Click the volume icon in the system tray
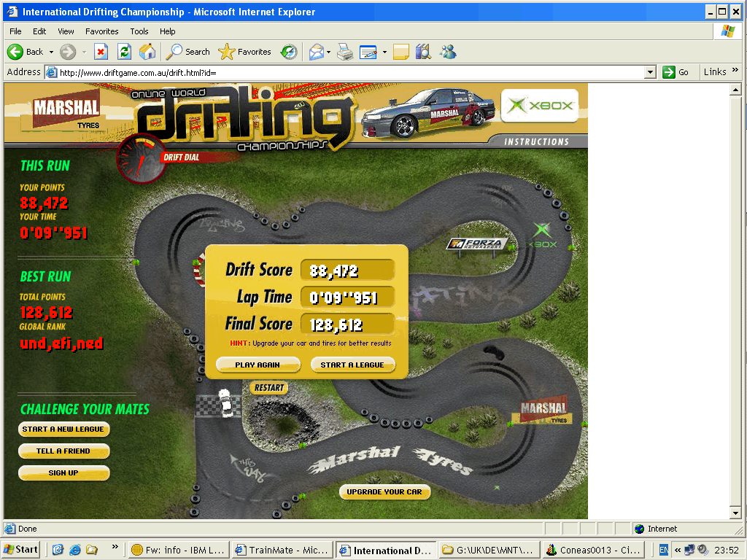This screenshot has height=560, width=747. pyautogui.click(x=703, y=550)
